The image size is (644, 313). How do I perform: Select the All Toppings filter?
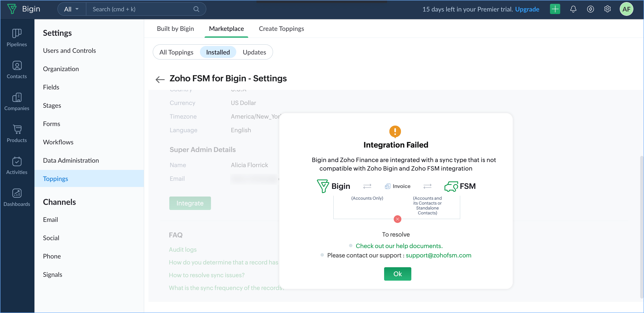click(x=176, y=52)
